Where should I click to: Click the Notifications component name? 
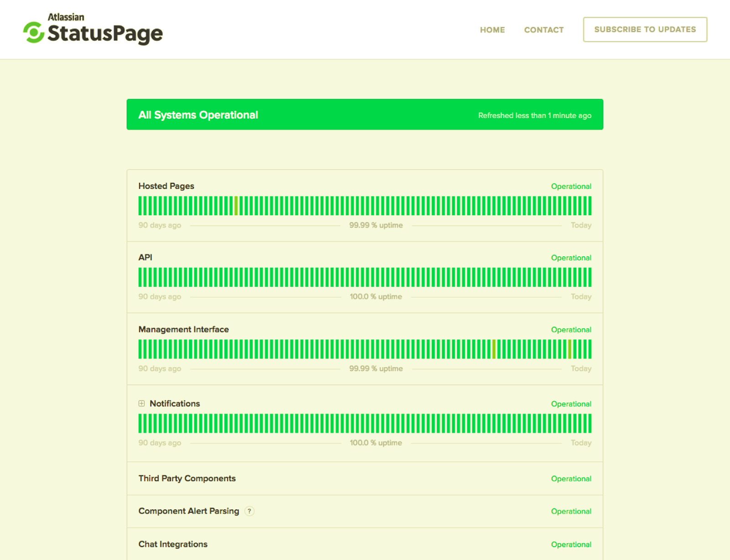(x=175, y=404)
